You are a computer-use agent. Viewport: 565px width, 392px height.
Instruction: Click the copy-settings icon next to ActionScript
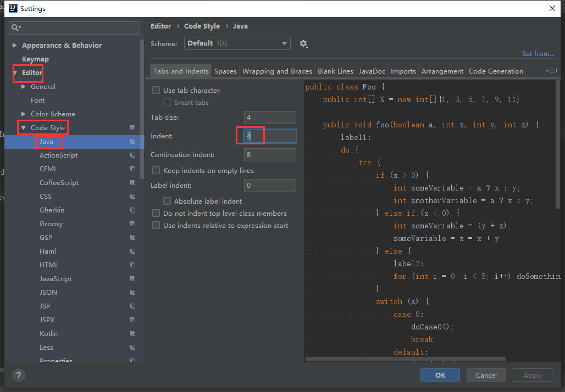click(132, 155)
